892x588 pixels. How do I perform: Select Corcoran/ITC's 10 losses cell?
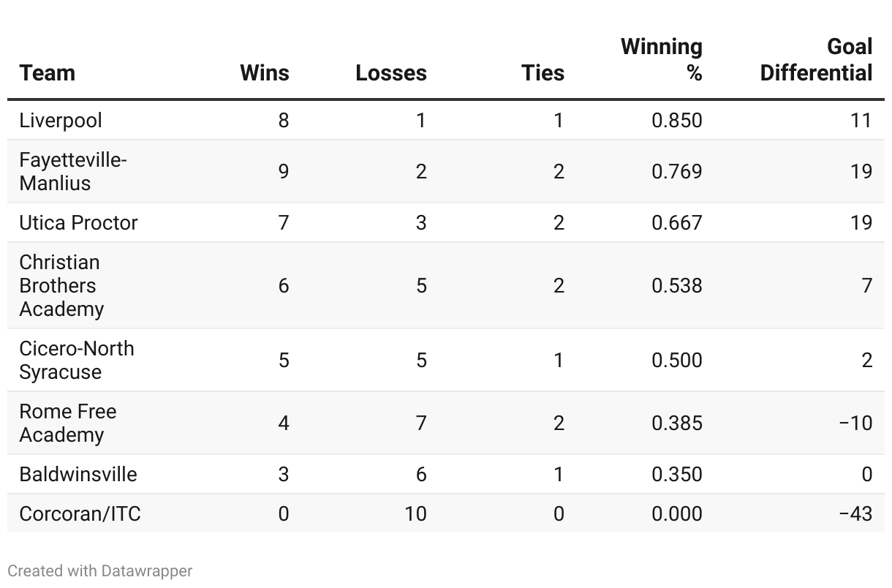point(415,513)
